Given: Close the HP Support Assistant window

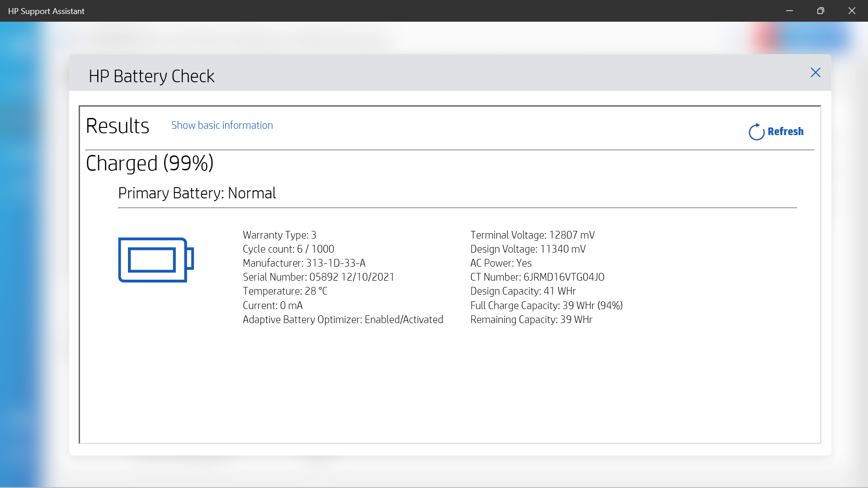Looking at the screenshot, I should pos(852,11).
